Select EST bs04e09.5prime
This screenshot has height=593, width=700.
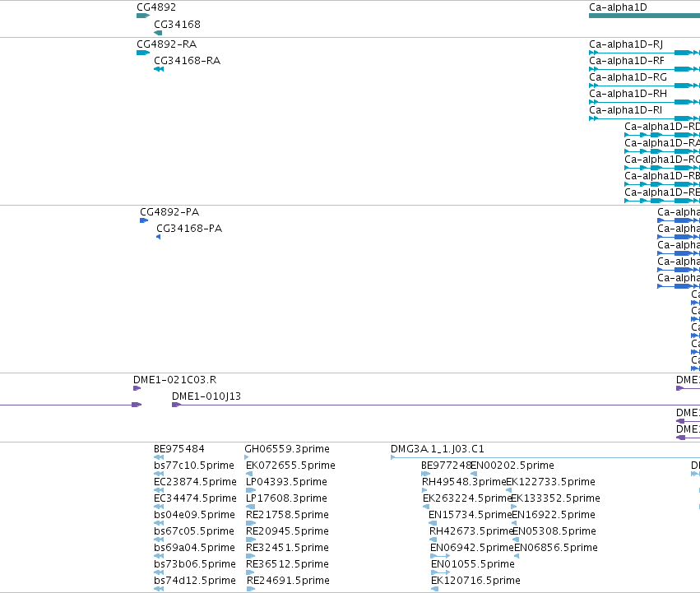tap(194, 515)
